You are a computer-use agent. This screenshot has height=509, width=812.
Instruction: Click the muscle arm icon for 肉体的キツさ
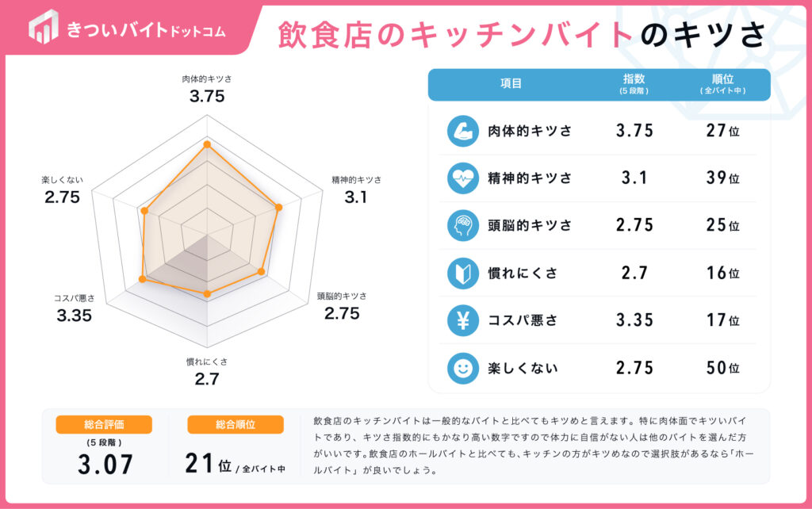point(462,131)
